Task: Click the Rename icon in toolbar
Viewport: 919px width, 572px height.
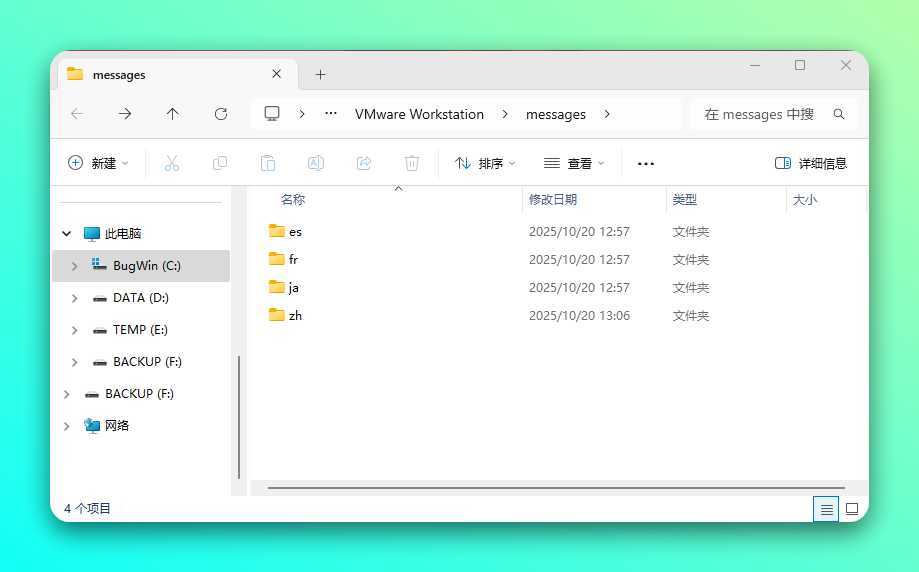Action: (316, 163)
